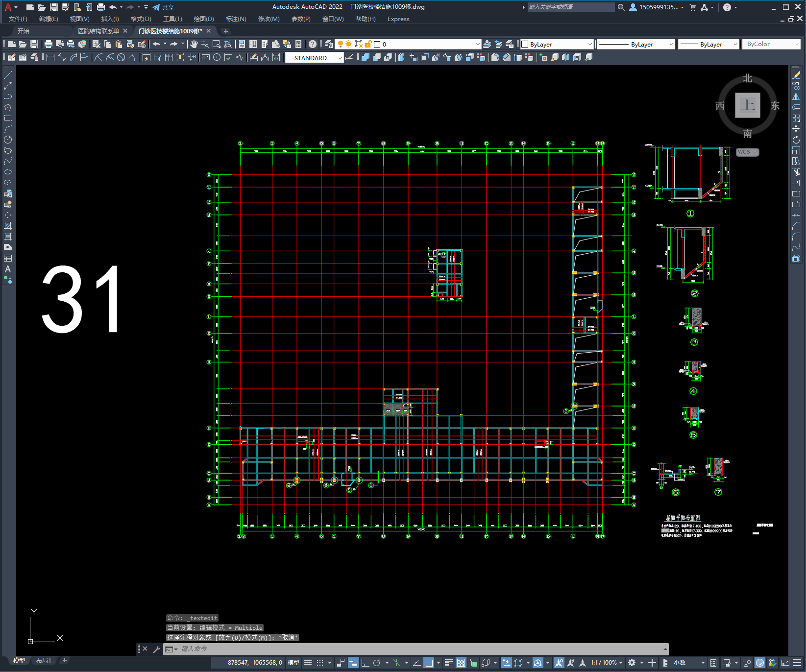Click the 模型 space button in status bar
Viewport: 806px width, 672px height.
(293, 663)
